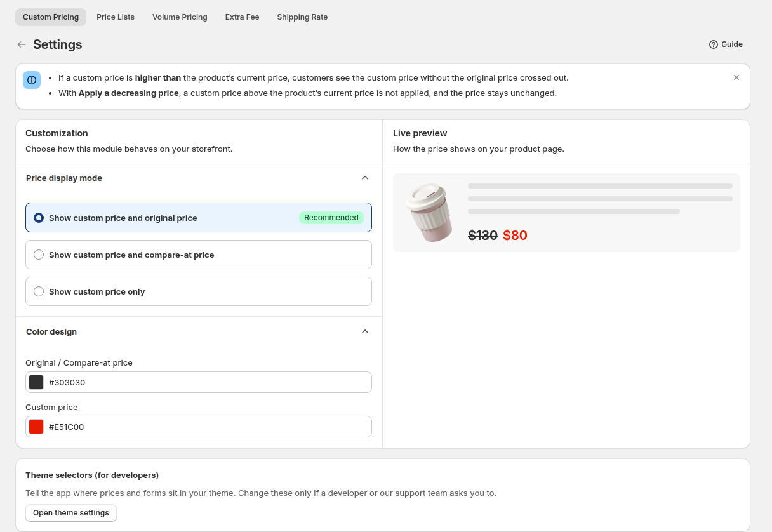Go to the Extra Fee tab
The height and width of the screenshot is (532, 772).
[x=242, y=17]
